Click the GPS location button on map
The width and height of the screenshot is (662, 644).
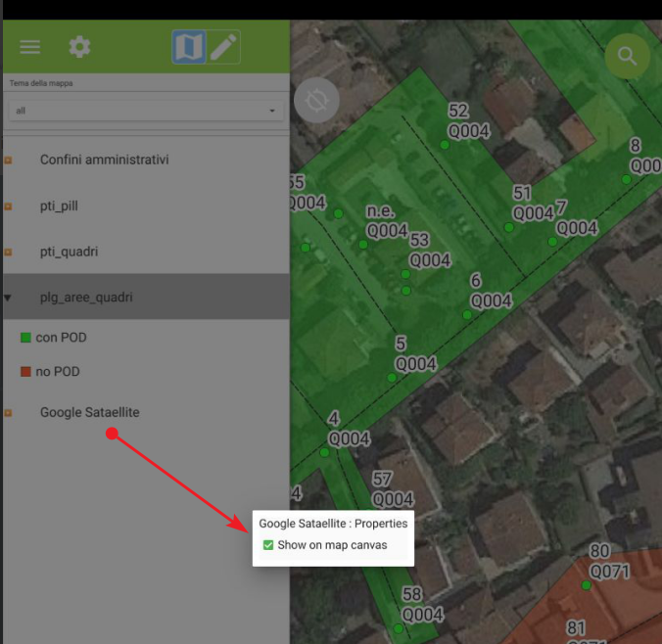tap(316, 100)
